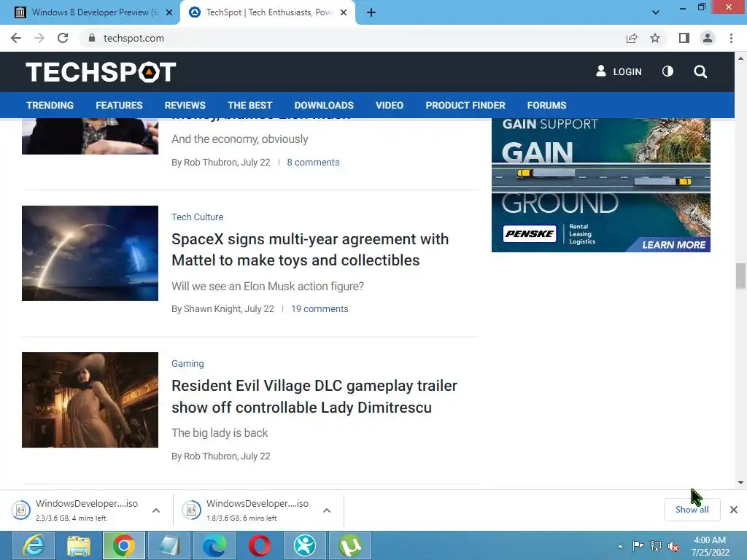Open the tab search dropdown

point(656,12)
